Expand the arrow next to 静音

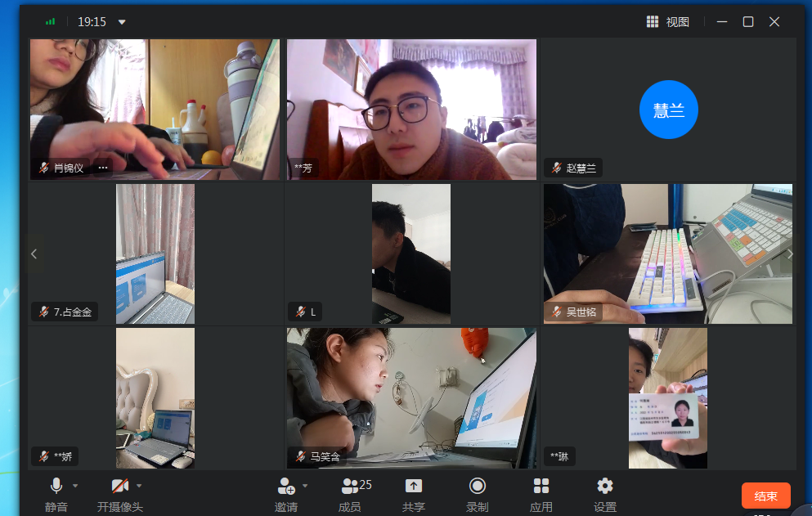75,486
